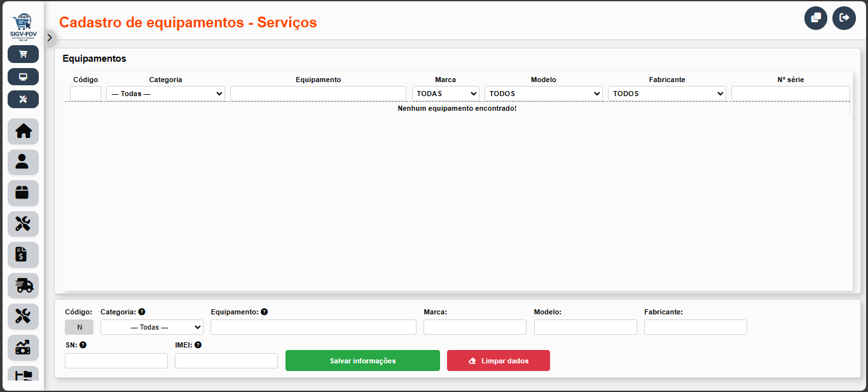Open the user/person icon in sidebar
868x392 pixels.
pyautogui.click(x=23, y=162)
